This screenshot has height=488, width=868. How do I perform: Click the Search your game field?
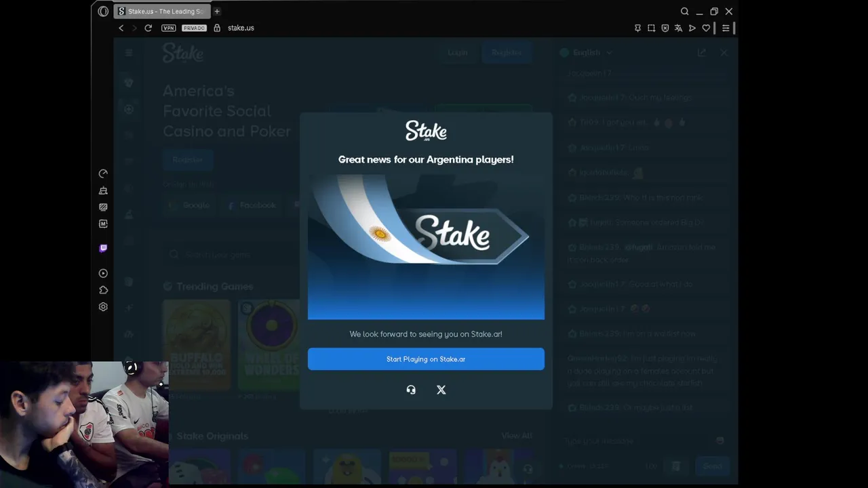point(231,254)
